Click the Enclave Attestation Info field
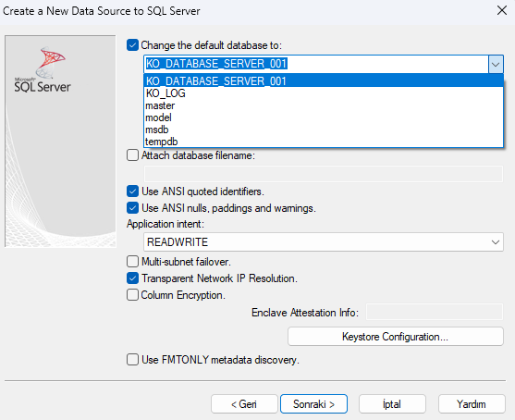The width and height of the screenshot is (515, 420). (x=435, y=312)
